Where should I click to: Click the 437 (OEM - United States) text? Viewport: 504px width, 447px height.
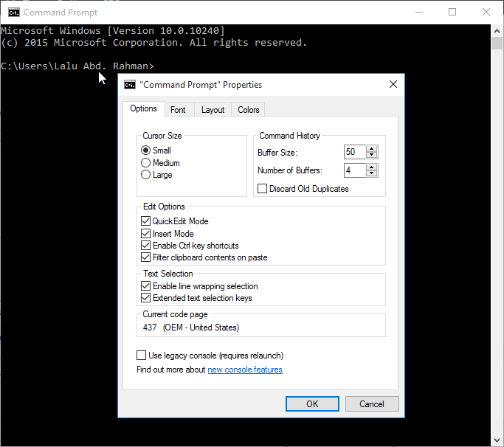tap(191, 327)
